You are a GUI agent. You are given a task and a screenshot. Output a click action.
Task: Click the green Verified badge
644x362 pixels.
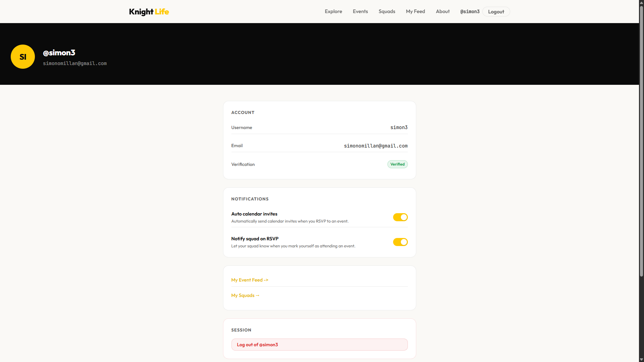(397, 164)
